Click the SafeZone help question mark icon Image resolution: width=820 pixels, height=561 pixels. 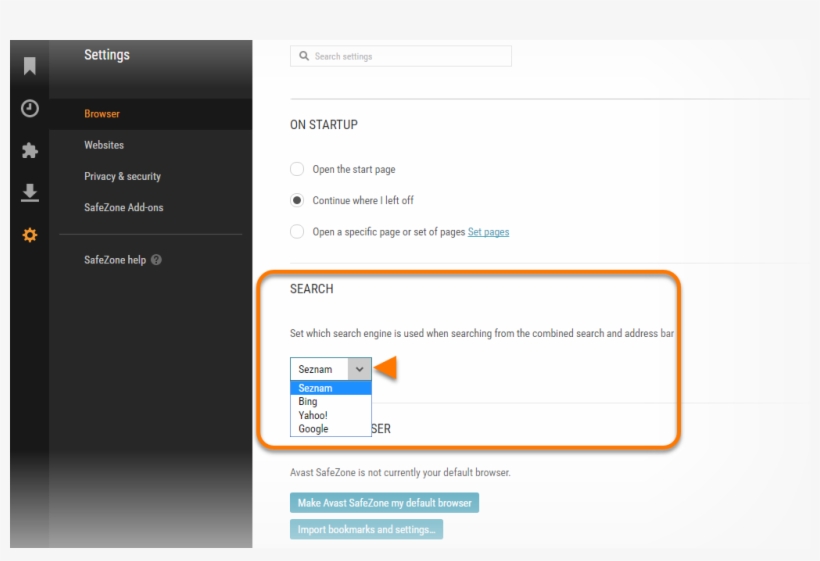point(156,260)
